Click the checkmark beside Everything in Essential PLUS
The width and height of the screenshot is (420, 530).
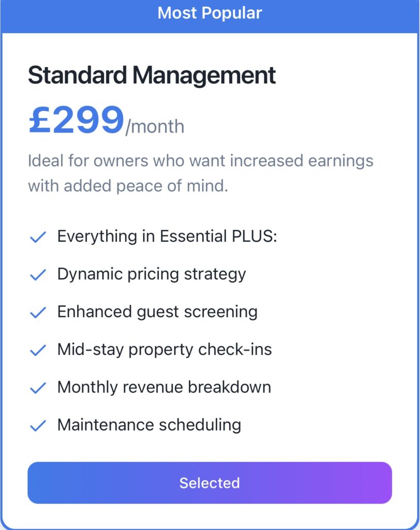pos(38,237)
